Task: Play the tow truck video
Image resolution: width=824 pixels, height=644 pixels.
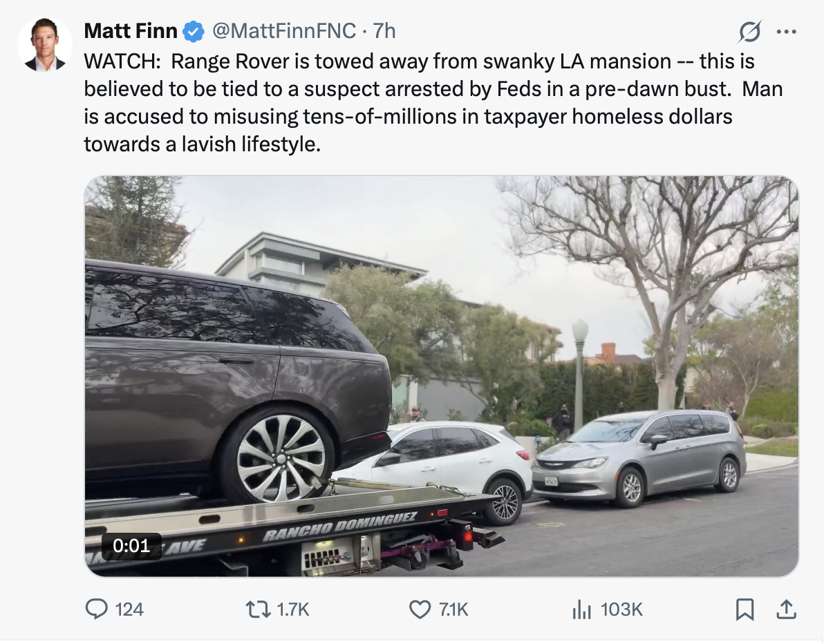Action: (x=441, y=377)
